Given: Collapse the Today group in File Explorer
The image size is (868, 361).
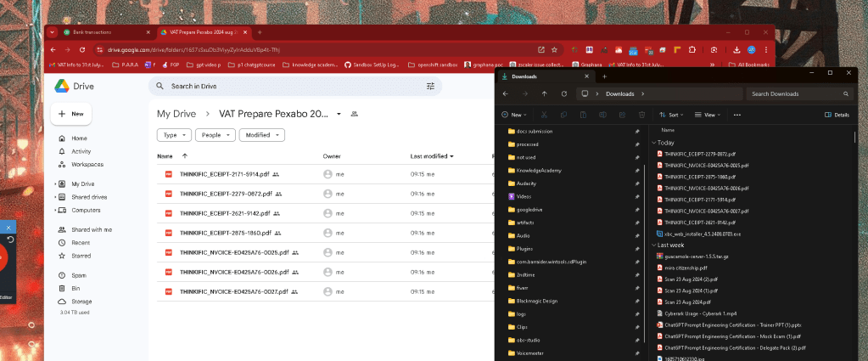Looking at the screenshot, I should 654,143.
